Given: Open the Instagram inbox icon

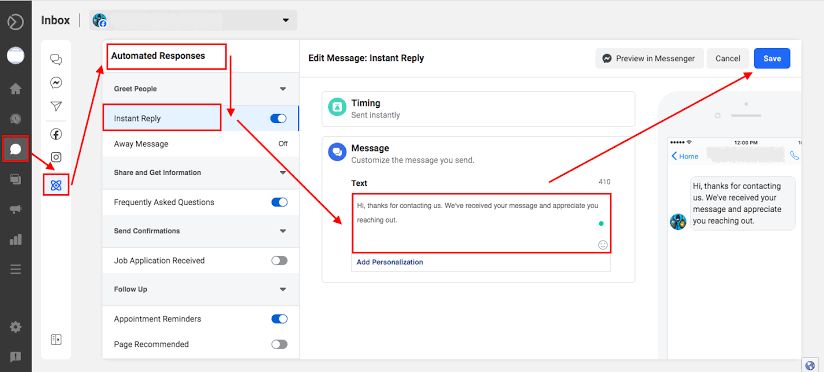Looking at the screenshot, I should point(56,157).
